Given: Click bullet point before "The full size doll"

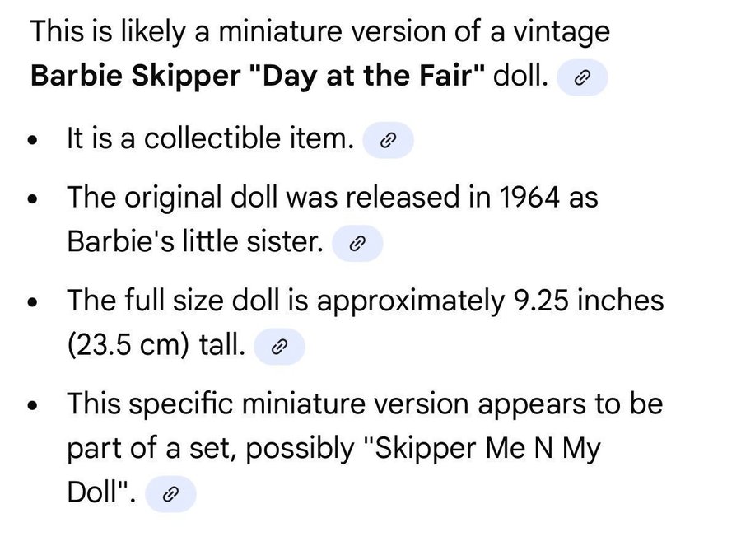Looking at the screenshot, I should coord(31,302).
